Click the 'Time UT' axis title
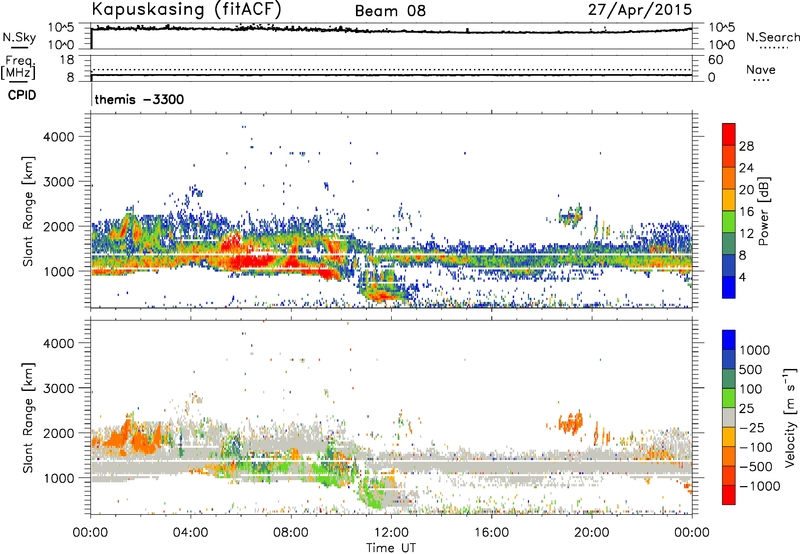Screen dimensions: 800x554 click(x=391, y=548)
